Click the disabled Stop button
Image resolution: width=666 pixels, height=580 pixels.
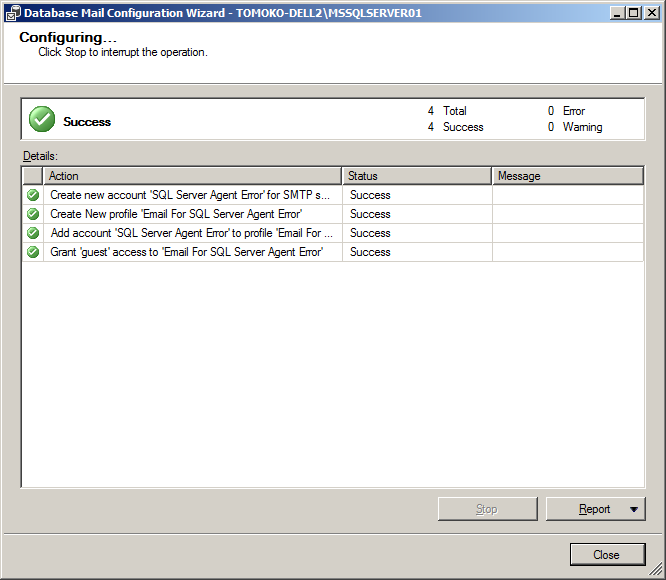(x=488, y=509)
